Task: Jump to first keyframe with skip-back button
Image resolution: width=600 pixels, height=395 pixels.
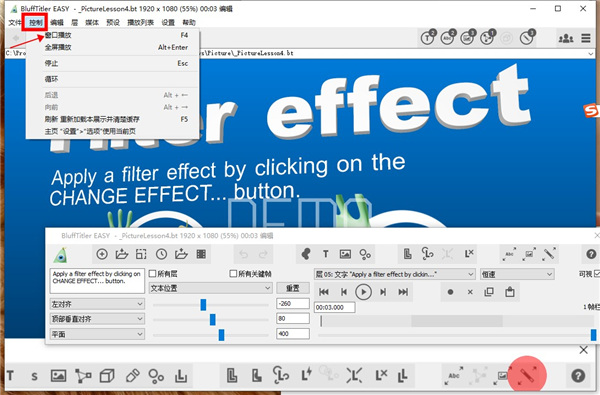Action: click(324, 292)
